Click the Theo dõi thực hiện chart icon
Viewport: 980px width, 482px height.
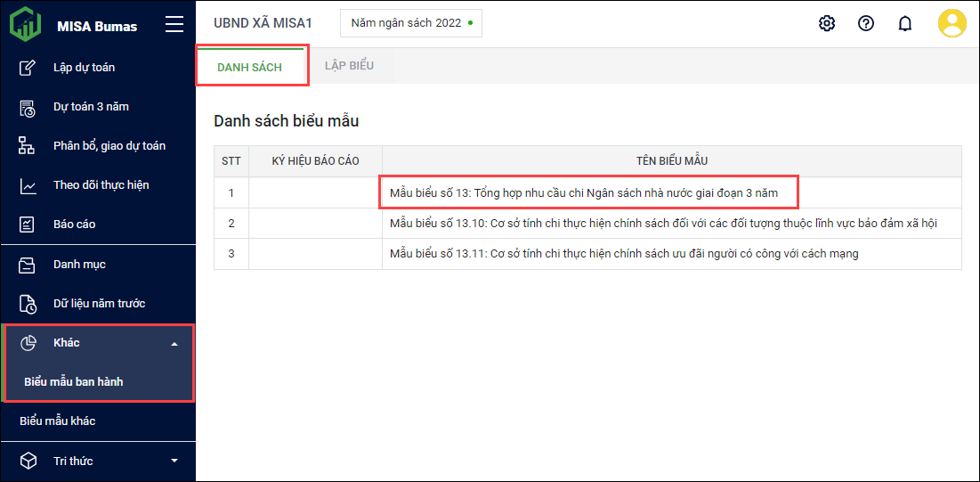28,185
